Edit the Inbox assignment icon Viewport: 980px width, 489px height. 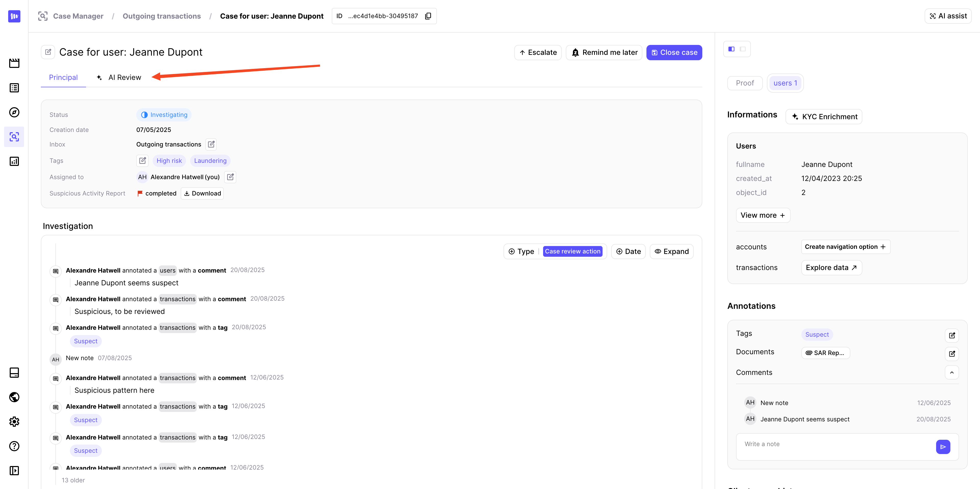pyautogui.click(x=211, y=144)
